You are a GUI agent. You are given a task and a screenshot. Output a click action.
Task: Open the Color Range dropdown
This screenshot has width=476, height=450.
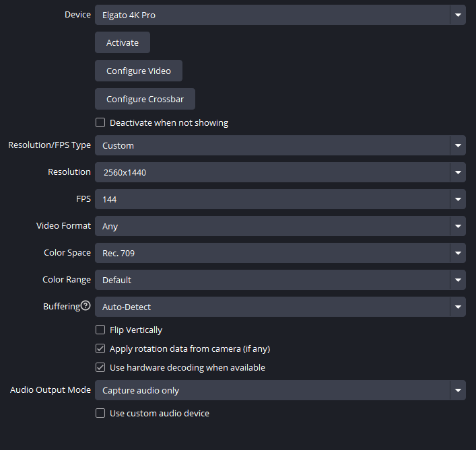280,280
